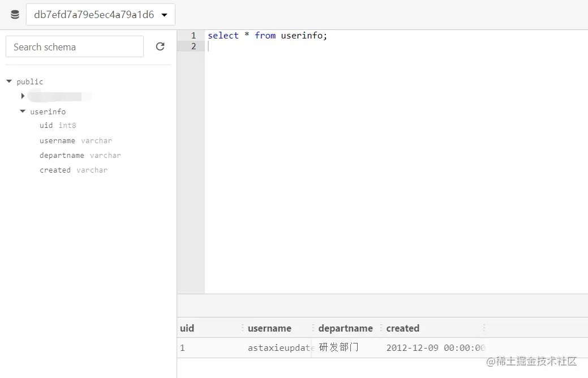Click the database stack icon
Viewport: 588px width, 378px height.
point(15,15)
